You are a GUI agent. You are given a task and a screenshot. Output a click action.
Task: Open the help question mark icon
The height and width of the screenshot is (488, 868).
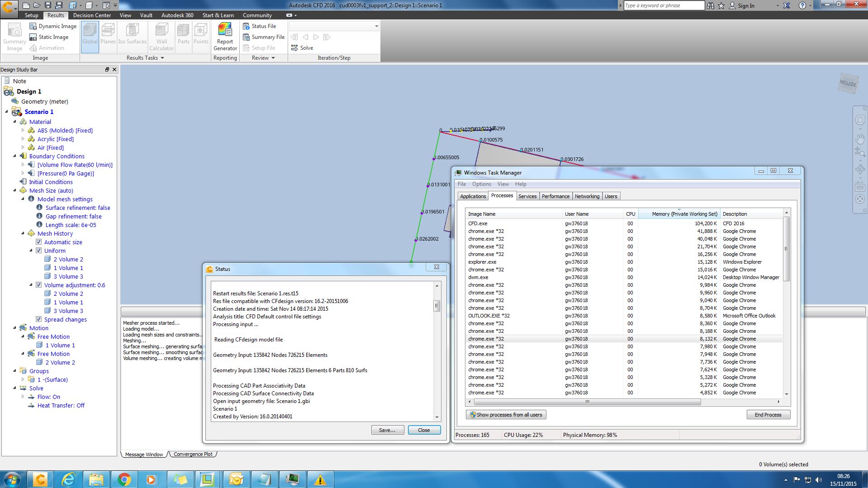pos(802,5)
